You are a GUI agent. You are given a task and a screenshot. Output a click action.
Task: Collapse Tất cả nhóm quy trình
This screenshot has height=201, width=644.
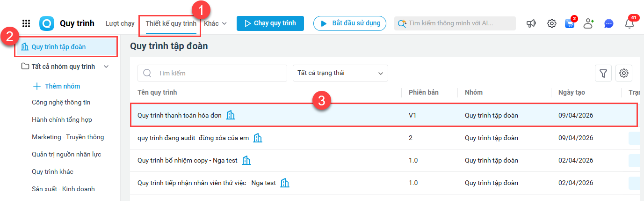(x=106, y=67)
